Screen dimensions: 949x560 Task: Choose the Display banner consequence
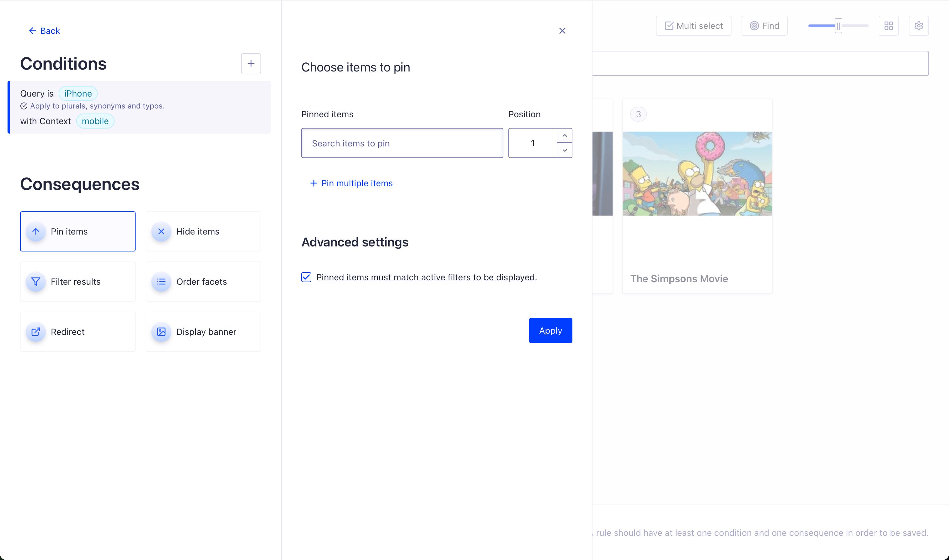tap(203, 332)
